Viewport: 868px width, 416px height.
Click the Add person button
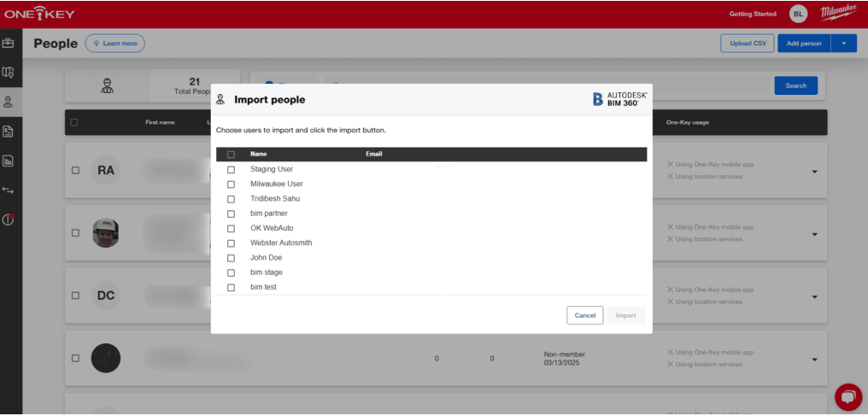click(804, 44)
